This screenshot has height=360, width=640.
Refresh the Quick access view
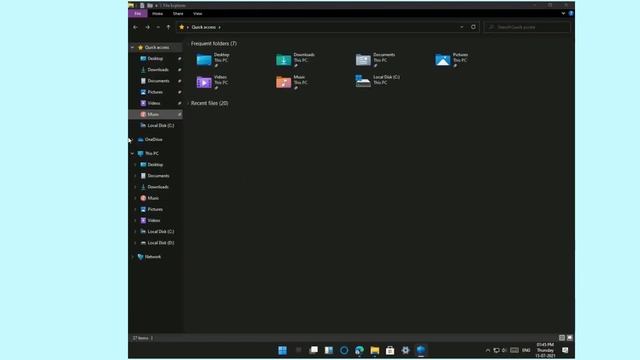tap(473, 27)
